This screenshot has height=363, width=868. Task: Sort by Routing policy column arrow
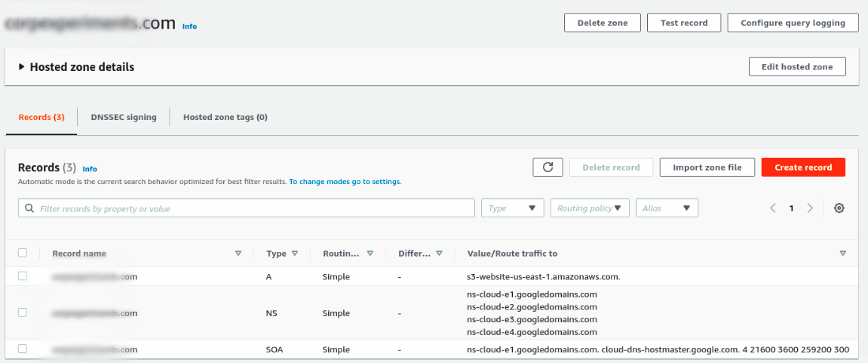(370, 254)
